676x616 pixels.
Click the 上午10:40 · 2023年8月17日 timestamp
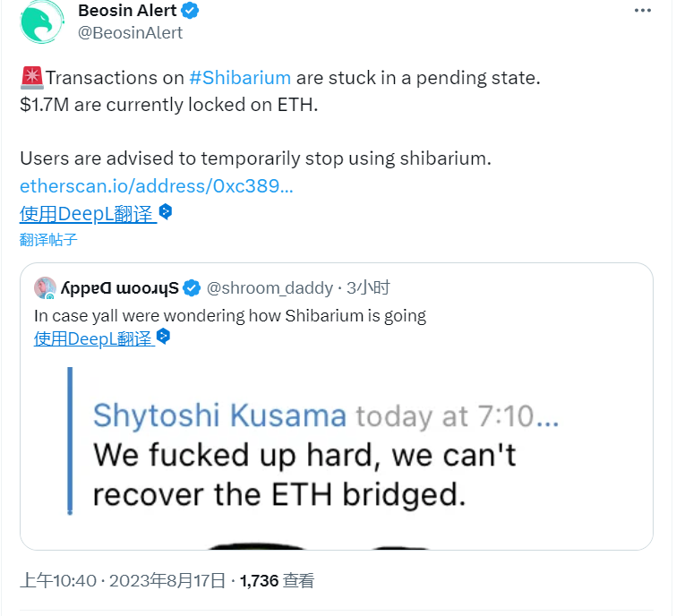tap(123, 581)
